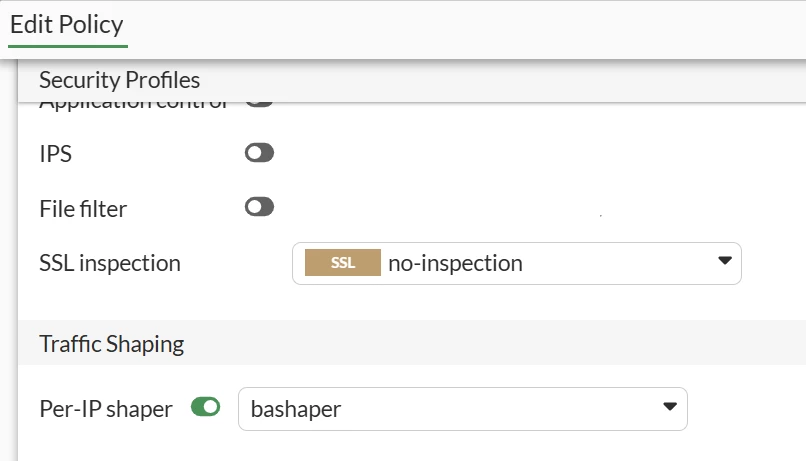Click the SSL inspection label
806x461 pixels.
(110, 263)
